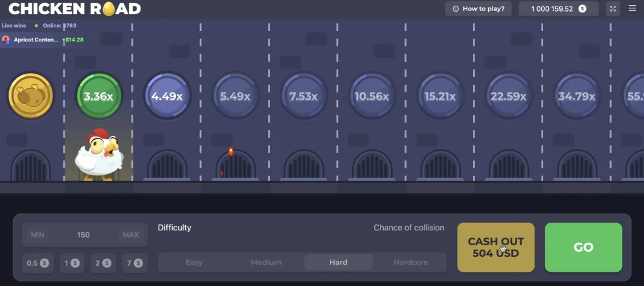Click the 10.56x multiplier coin

tap(372, 96)
